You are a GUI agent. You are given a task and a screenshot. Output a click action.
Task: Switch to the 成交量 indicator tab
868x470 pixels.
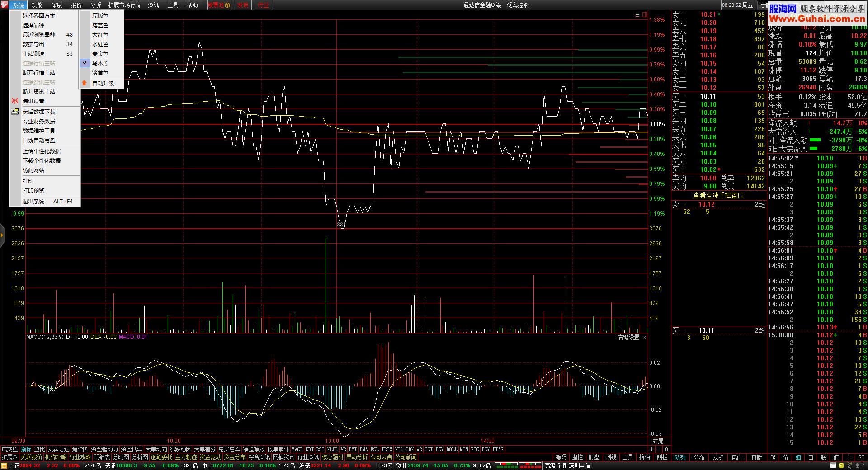[x=9, y=449]
